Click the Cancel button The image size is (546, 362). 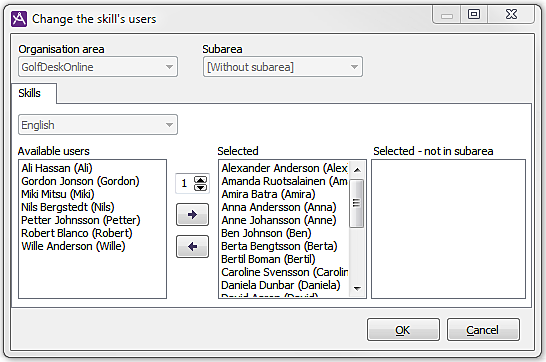(483, 330)
